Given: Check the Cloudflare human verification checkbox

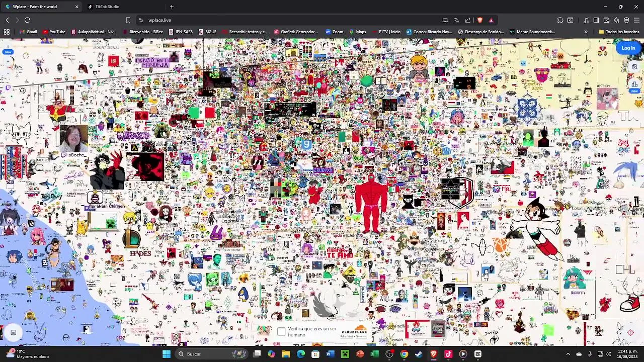Looking at the screenshot, I should point(281,332).
